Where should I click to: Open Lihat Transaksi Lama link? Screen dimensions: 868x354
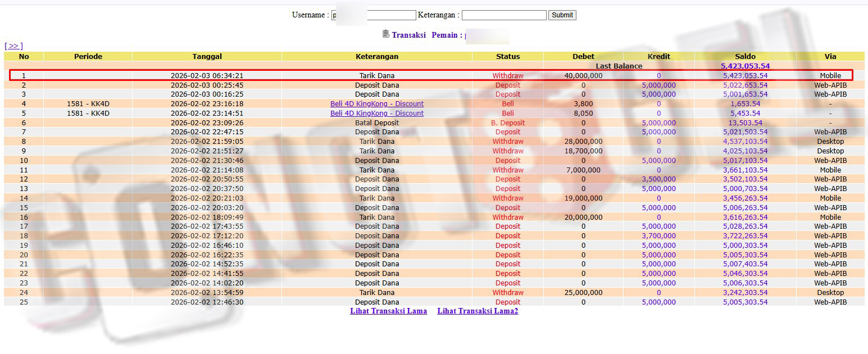click(388, 311)
